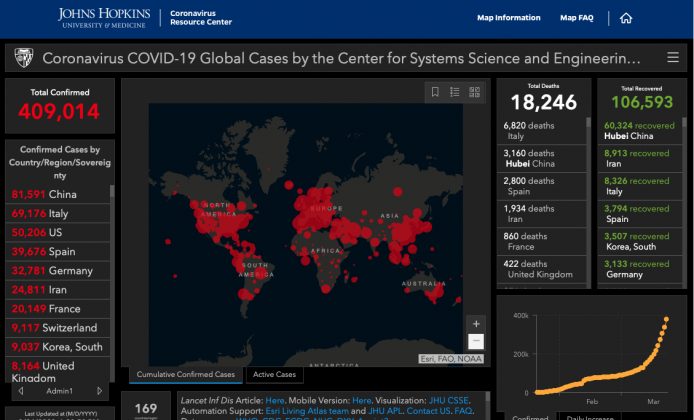Viewport: 694px width, 420px height.
Task: Select 3,794 recovered Spain row
Action: 640,214
